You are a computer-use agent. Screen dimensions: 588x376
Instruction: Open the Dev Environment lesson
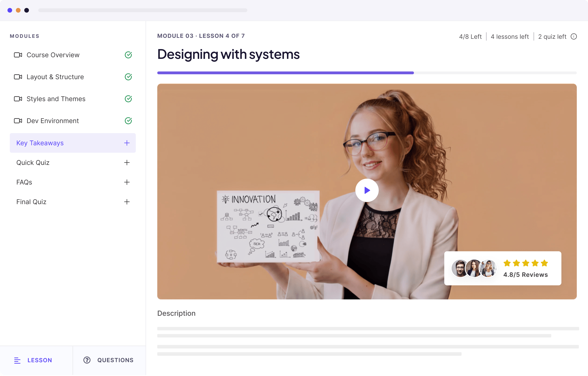(73, 121)
